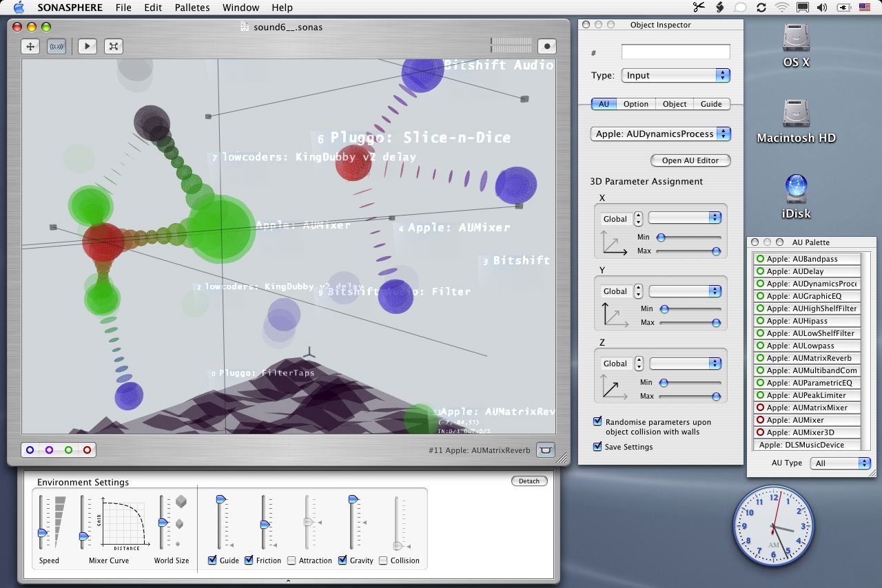Open the Apple: AUDynamicsProcessor dropdown
This screenshot has width=882, height=588.
pyautogui.click(x=660, y=134)
